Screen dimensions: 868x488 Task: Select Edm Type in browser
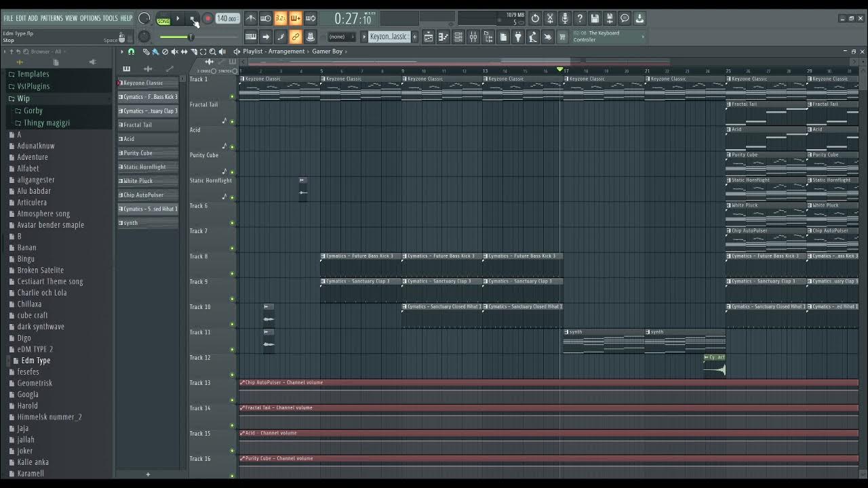35,361
